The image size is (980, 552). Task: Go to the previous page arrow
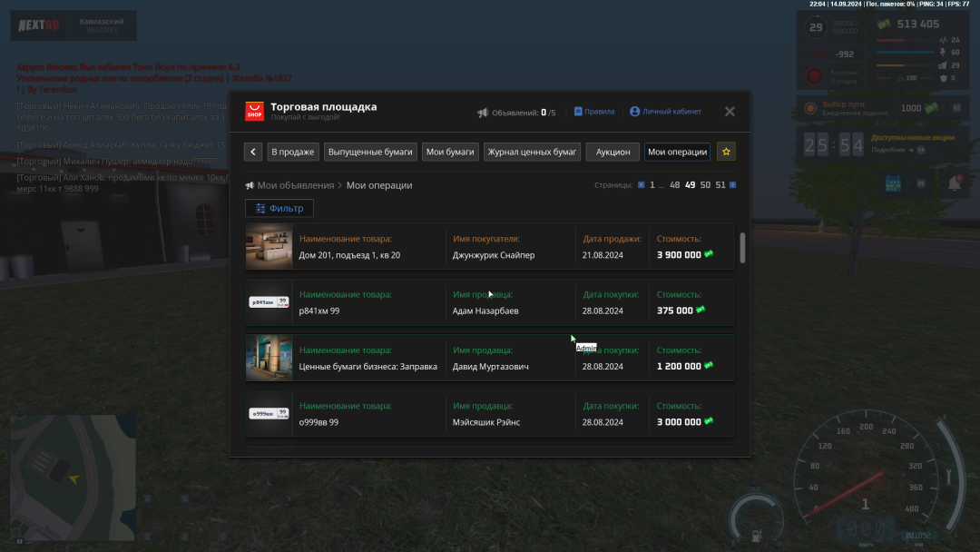click(x=642, y=185)
